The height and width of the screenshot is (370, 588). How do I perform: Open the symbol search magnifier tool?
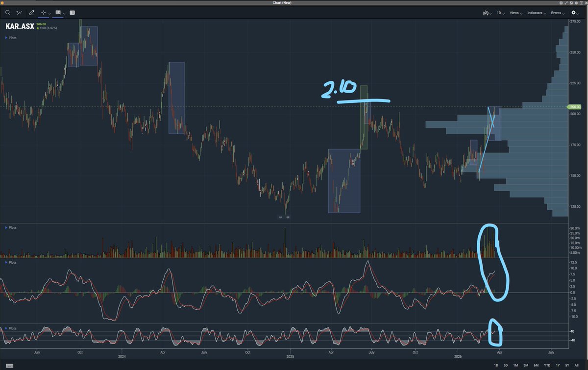(8, 12)
